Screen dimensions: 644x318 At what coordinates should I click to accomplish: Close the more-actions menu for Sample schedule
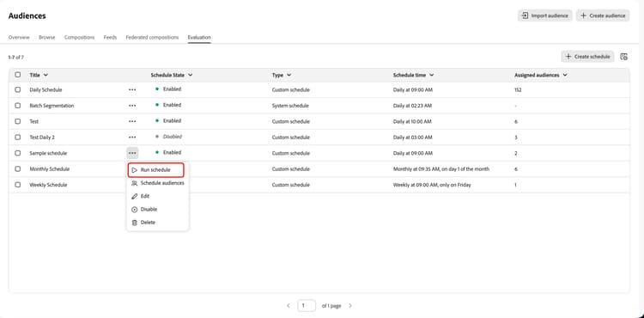pos(132,153)
